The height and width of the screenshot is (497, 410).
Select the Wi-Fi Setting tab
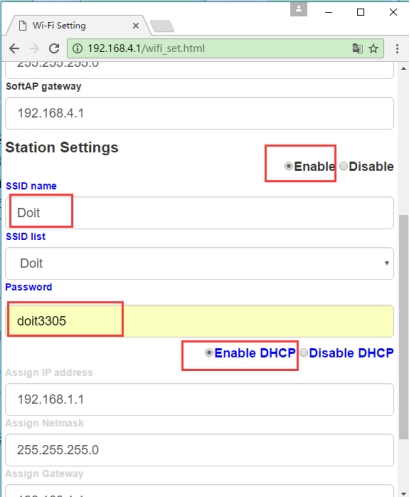78,26
